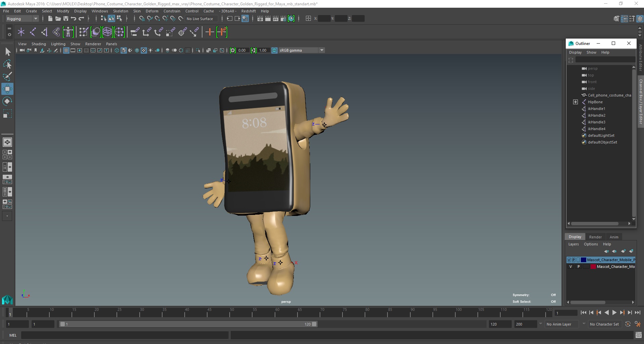Click the MEL command line input field
Screen dimensions: 644x344
[125, 335]
